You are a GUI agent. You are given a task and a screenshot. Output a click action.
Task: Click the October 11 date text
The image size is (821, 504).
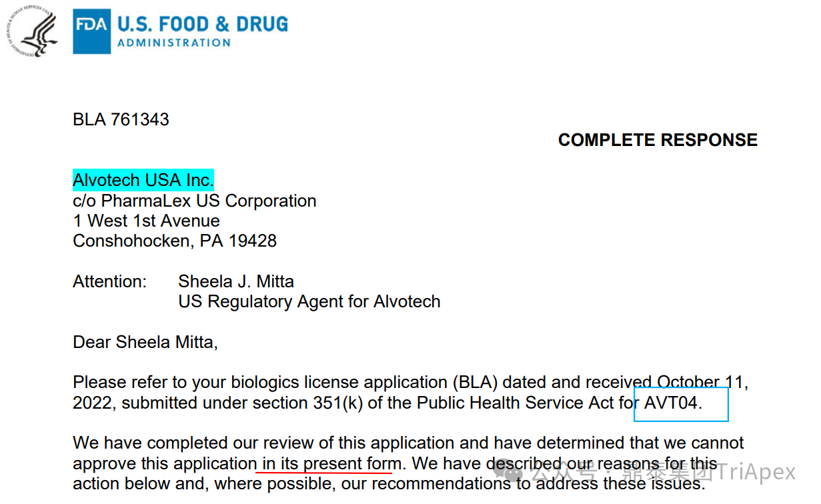[x=702, y=383]
